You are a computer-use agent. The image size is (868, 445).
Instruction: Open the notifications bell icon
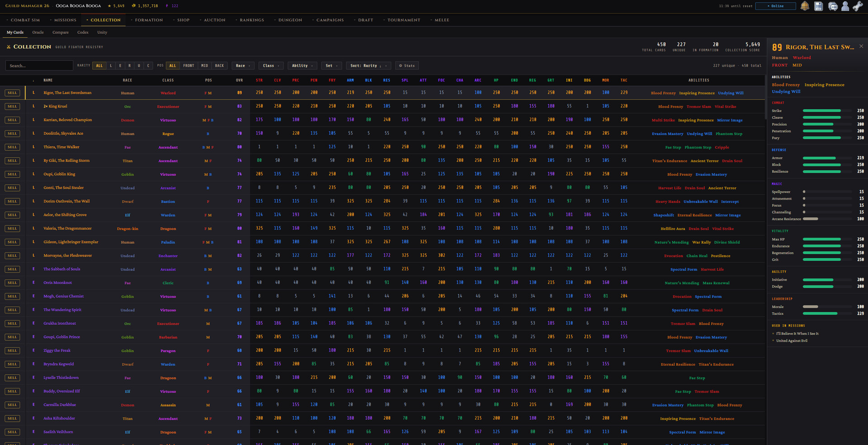[805, 6]
